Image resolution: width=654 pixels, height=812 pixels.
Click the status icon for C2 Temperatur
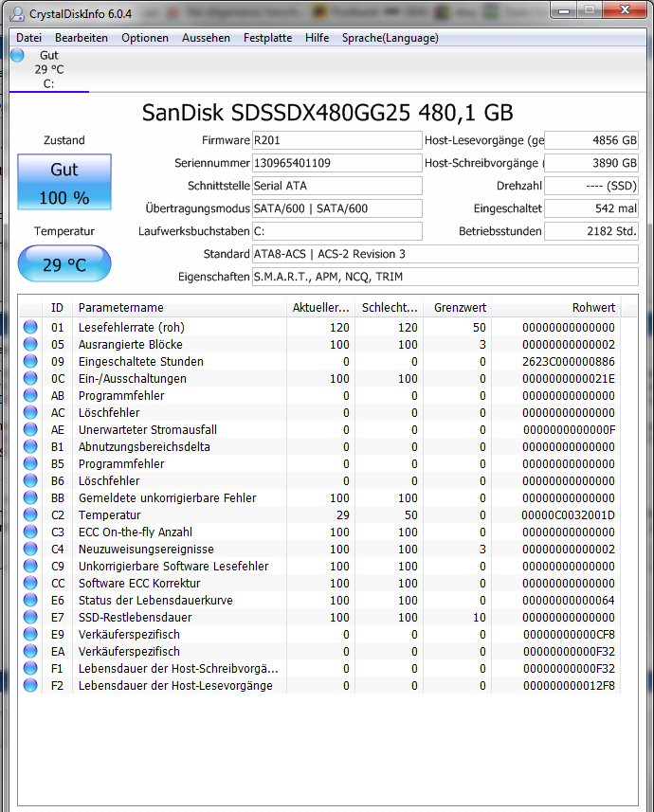click(30, 514)
